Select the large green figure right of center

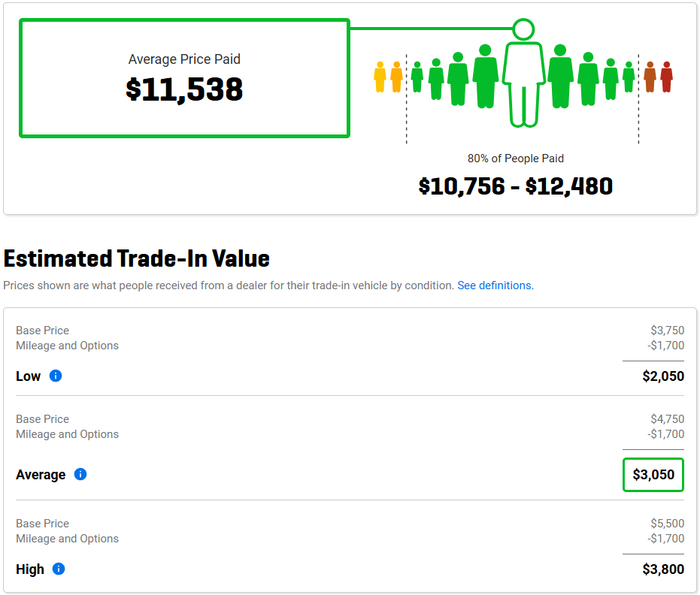pos(560,77)
